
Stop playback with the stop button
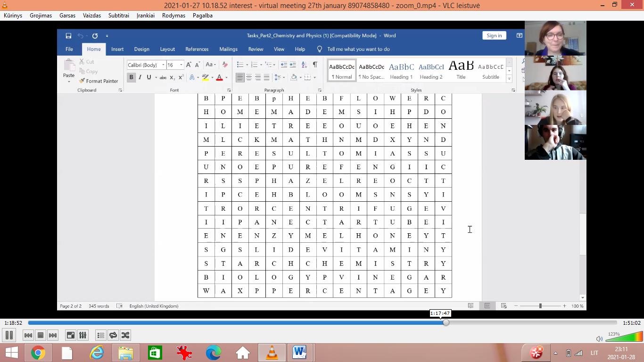point(41,335)
